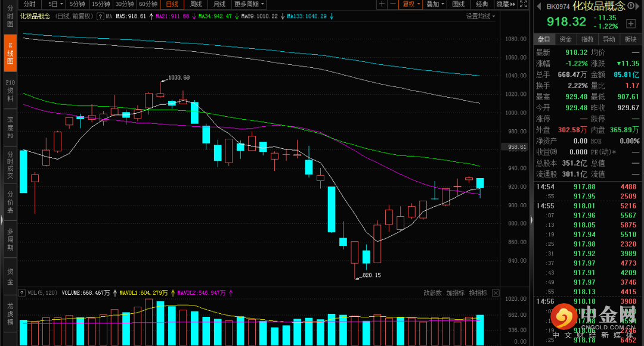
Task: Switch chart period to 周线
Action: [196, 4]
